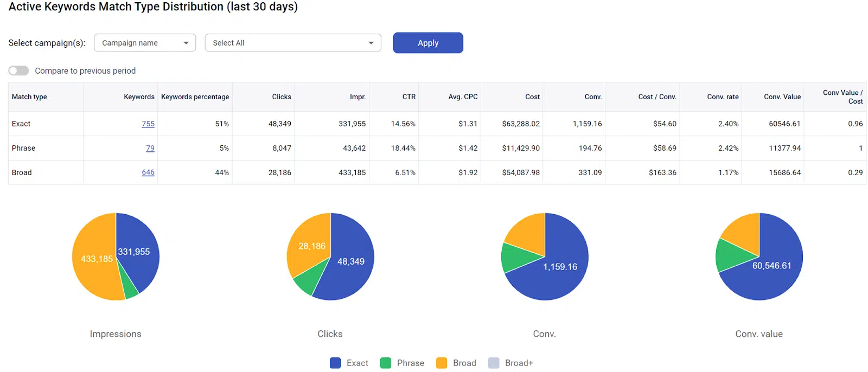Click the Exact legend color swatch

tap(335, 363)
